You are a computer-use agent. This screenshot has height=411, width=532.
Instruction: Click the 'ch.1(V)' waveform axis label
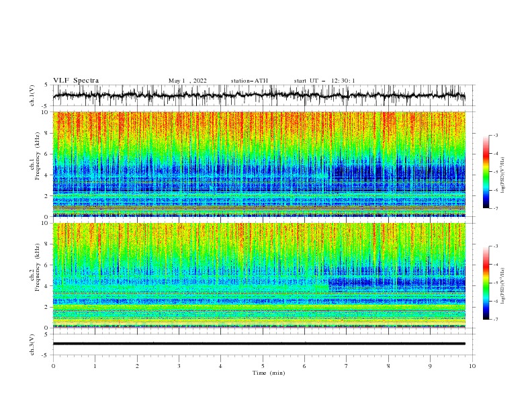tap(32, 95)
